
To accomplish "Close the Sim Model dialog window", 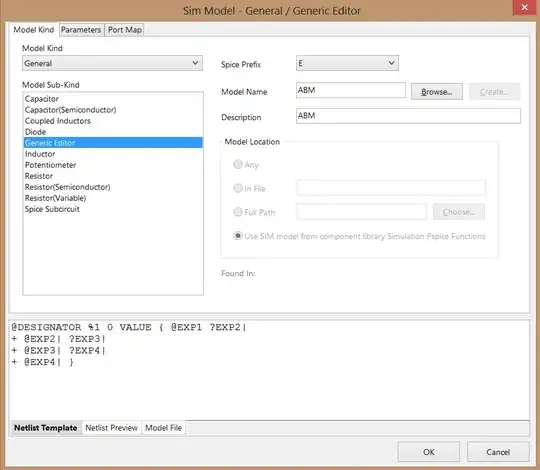I will point(525,7).
